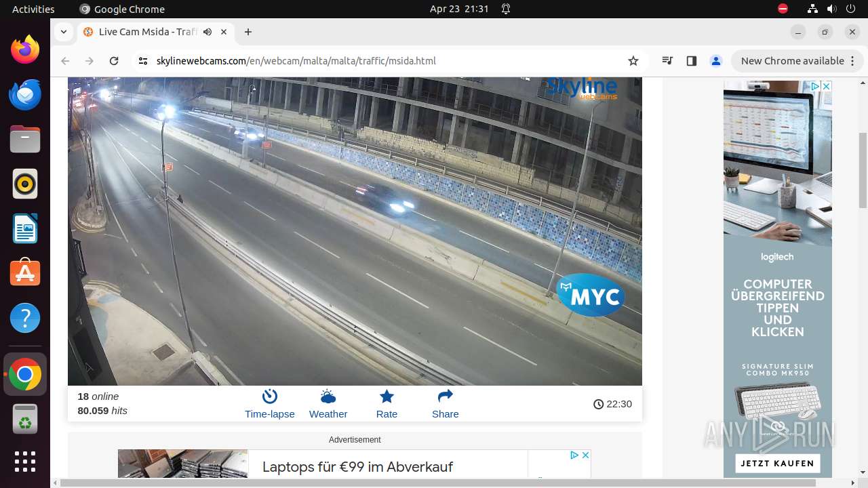Open Firefox from the dock
Viewport: 868px width, 488px height.
[x=25, y=49]
